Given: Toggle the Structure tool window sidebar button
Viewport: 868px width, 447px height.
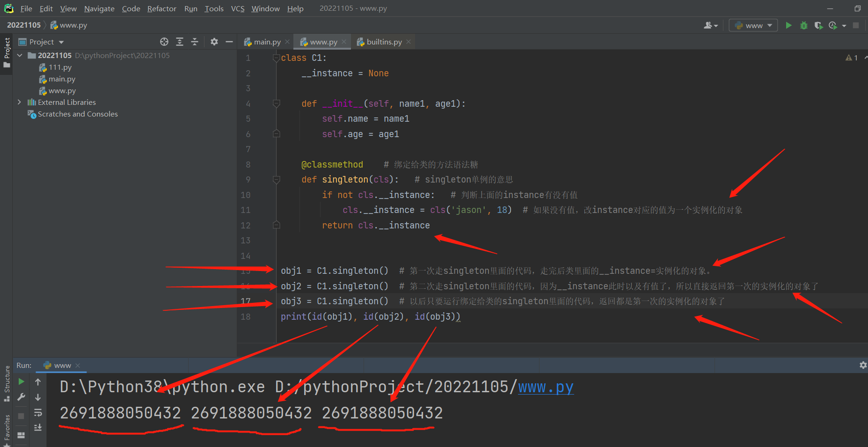Looking at the screenshot, I should (x=7, y=383).
